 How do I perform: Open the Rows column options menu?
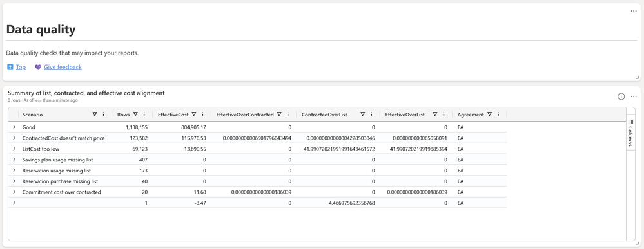click(x=144, y=115)
